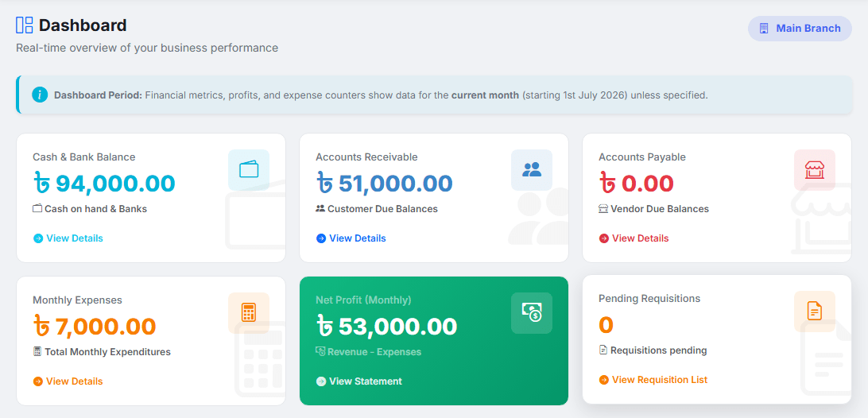This screenshot has height=418, width=868.
Task: Click the arrow icon beside View Requisition List
Action: pyautogui.click(x=603, y=380)
